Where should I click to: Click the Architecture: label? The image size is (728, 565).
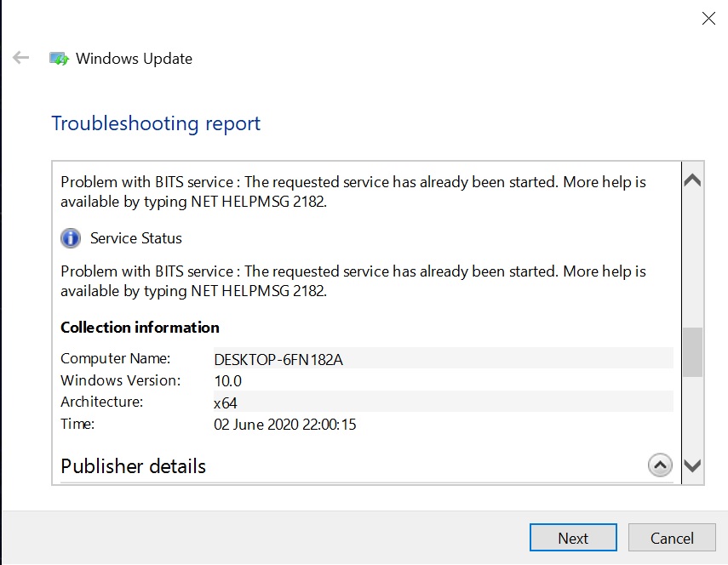(101, 402)
